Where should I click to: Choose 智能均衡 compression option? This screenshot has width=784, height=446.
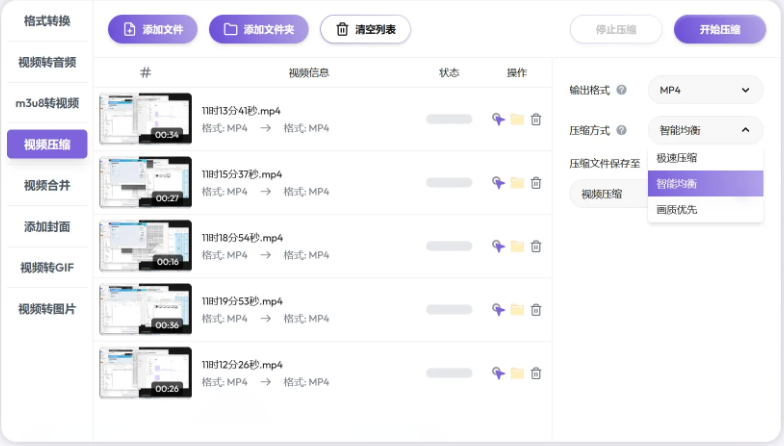[706, 184]
